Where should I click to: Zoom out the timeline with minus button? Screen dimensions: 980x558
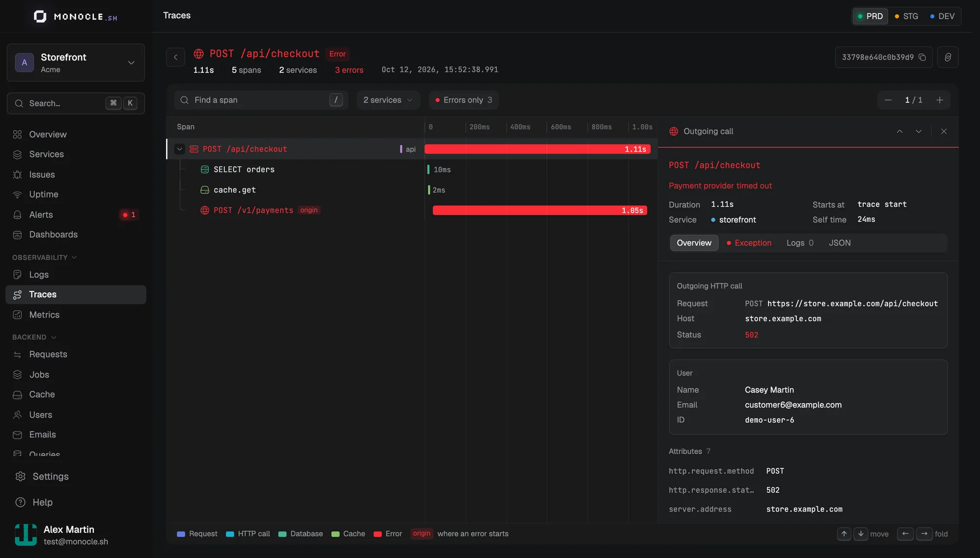click(888, 100)
